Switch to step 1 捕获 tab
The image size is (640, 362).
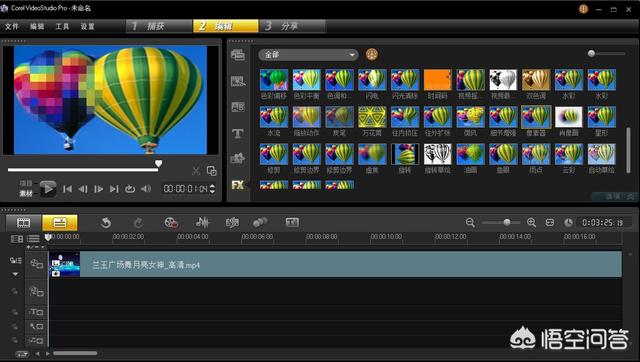[159, 26]
